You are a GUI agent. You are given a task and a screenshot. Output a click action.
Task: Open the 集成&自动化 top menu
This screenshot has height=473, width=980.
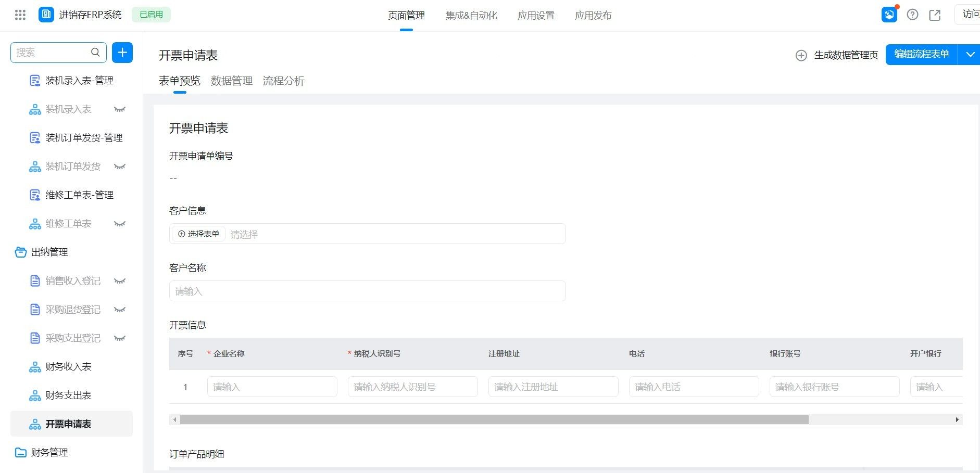click(x=471, y=16)
